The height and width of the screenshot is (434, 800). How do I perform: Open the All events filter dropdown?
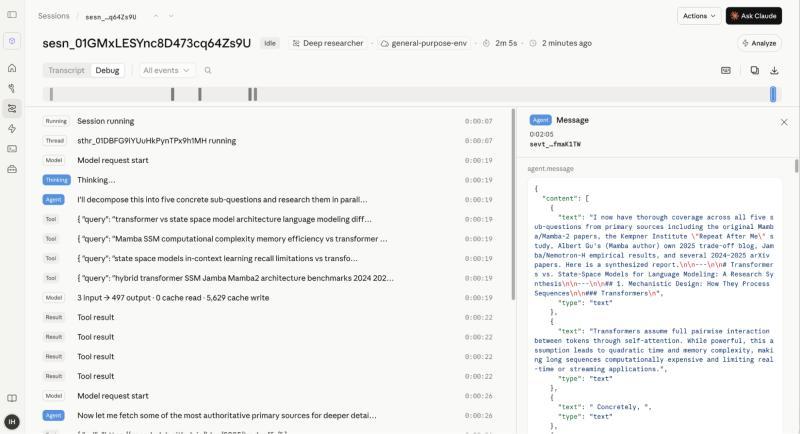(x=166, y=70)
